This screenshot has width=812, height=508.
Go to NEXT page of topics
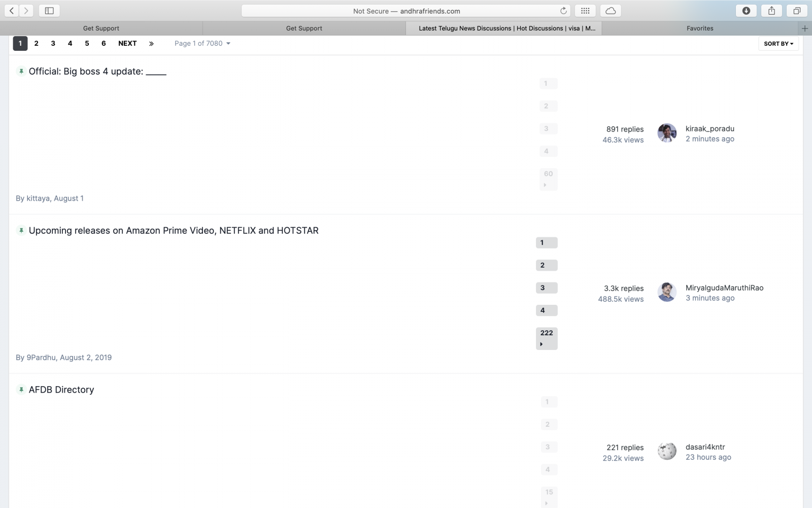127,44
